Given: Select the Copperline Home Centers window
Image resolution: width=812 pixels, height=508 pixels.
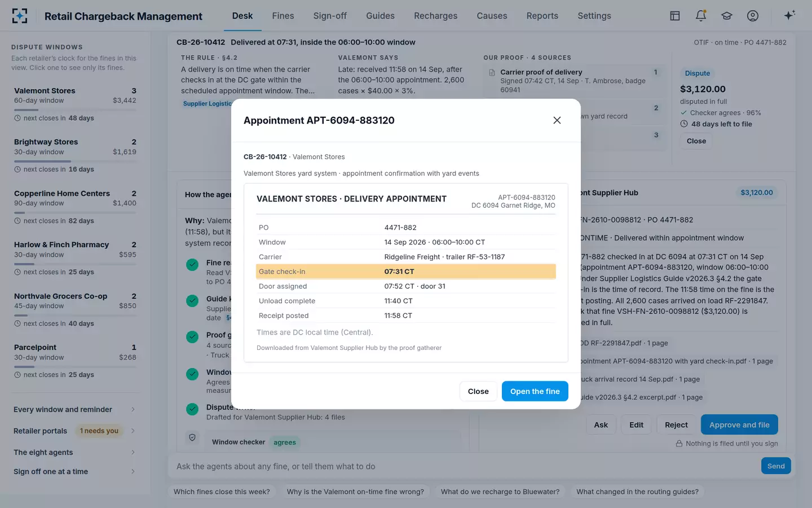Looking at the screenshot, I should [75, 207].
